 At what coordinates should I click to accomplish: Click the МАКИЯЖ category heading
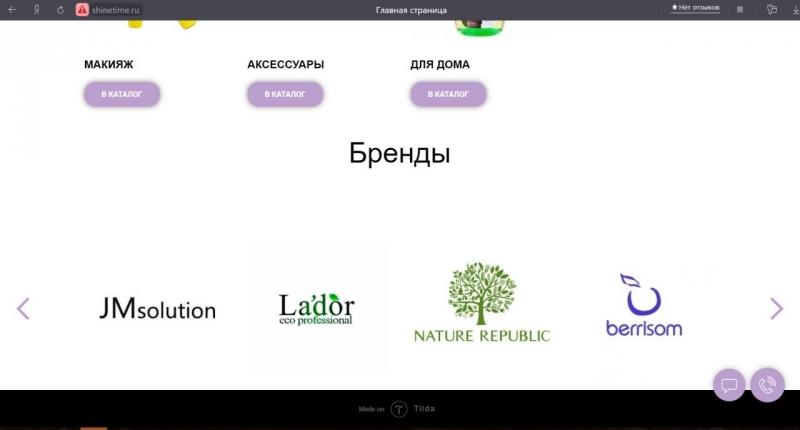109,64
